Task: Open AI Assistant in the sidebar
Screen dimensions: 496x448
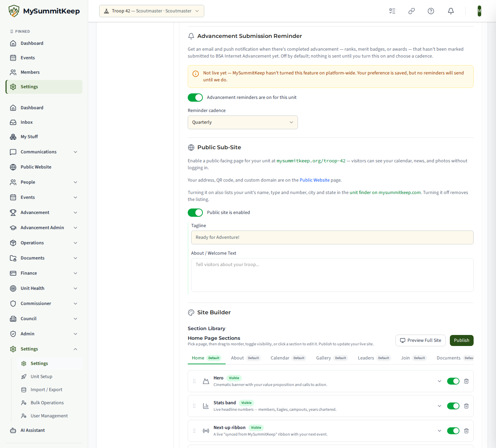Action: [44, 430]
